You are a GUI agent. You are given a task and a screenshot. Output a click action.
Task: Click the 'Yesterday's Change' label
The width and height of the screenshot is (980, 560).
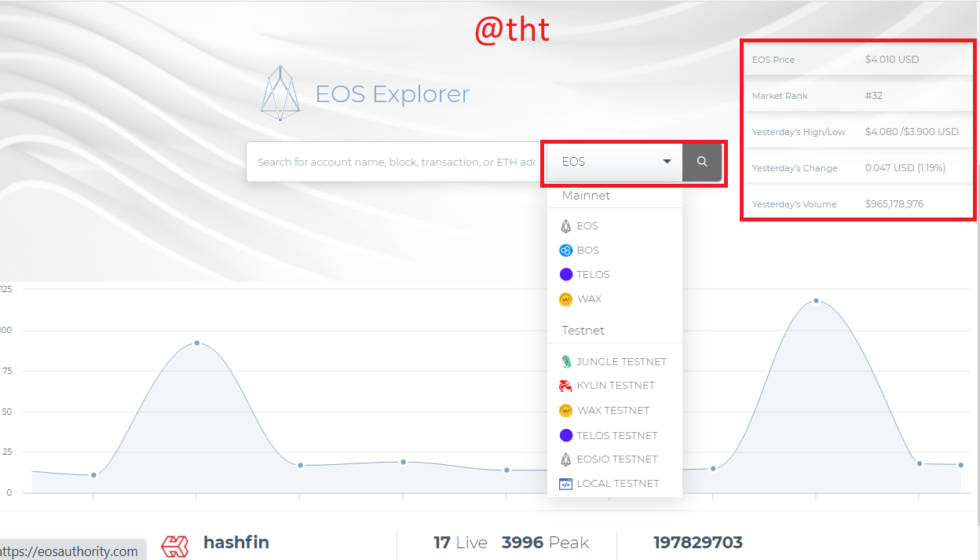[795, 168]
